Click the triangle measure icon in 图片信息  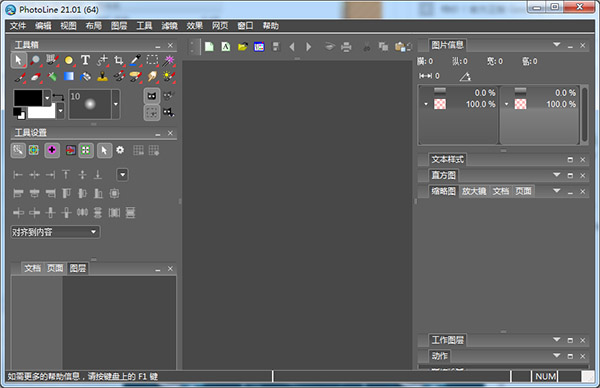point(465,77)
